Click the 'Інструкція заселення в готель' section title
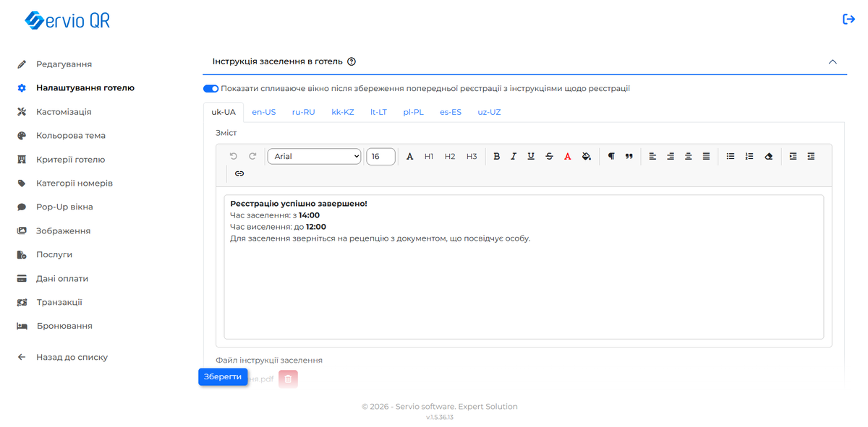868x427 pixels. [x=277, y=61]
